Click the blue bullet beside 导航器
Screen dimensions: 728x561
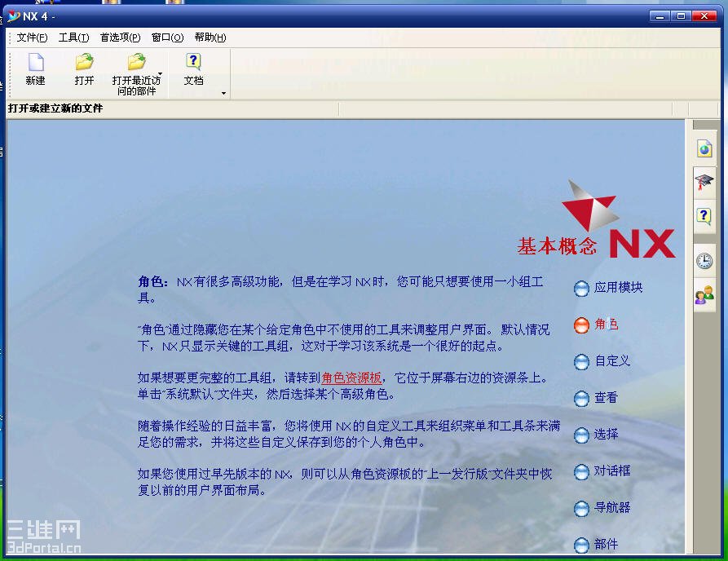coord(581,509)
